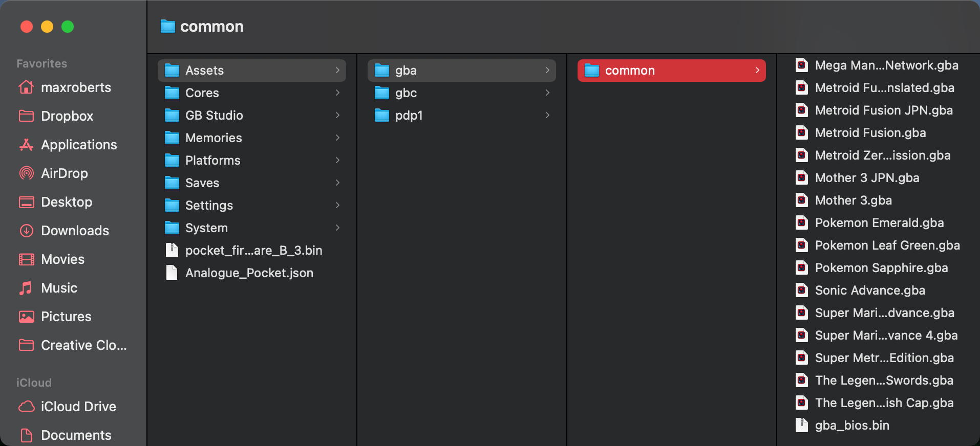Image resolution: width=980 pixels, height=446 pixels.
Task: Click the common folder title in header
Action: [x=211, y=27]
